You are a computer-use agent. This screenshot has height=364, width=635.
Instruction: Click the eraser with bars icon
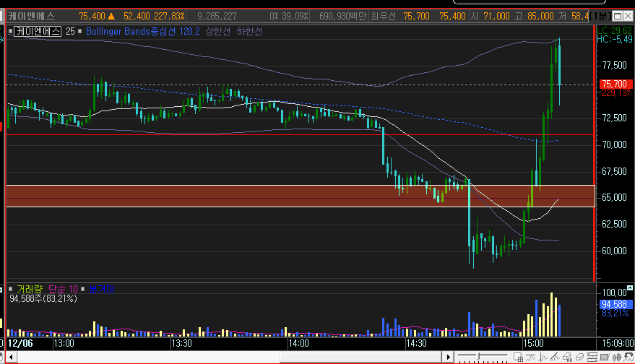pyautogui.click(x=567, y=357)
